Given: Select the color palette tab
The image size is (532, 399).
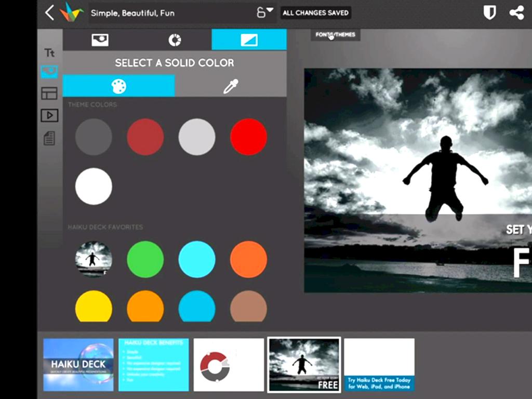Looking at the screenshot, I should click(x=119, y=86).
